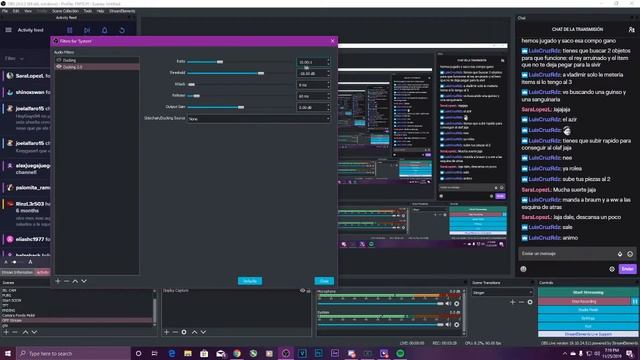Remove scene transition with minus icon
Image resolution: width=640 pixels, height=360 pixels.
pyautogui.click(x=521, y=302)
